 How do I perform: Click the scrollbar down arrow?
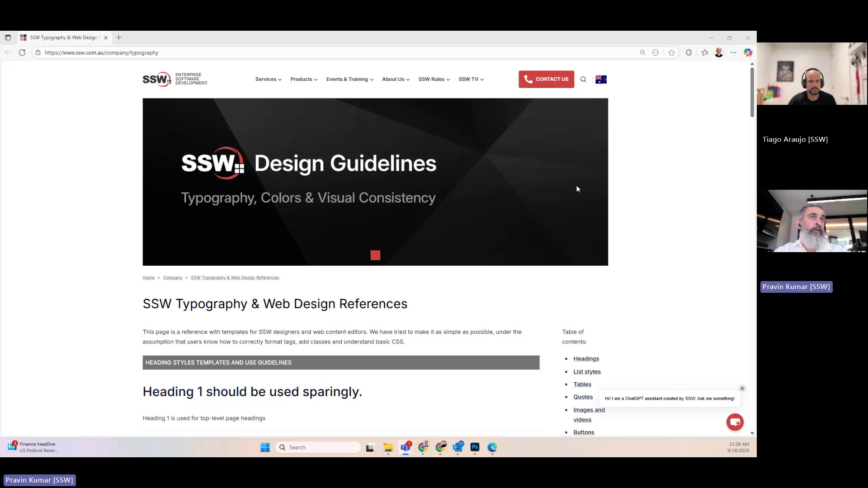pos(752,433)
